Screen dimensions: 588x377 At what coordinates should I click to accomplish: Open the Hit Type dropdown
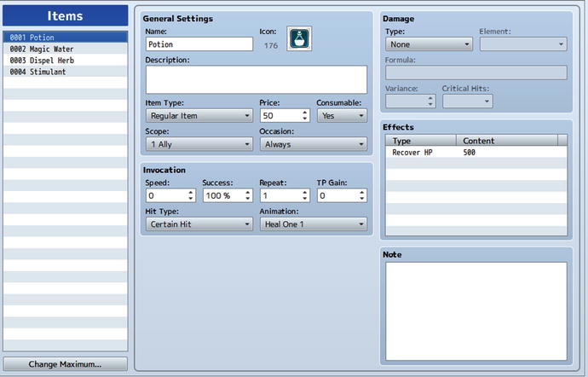click(x=199, y=224)
